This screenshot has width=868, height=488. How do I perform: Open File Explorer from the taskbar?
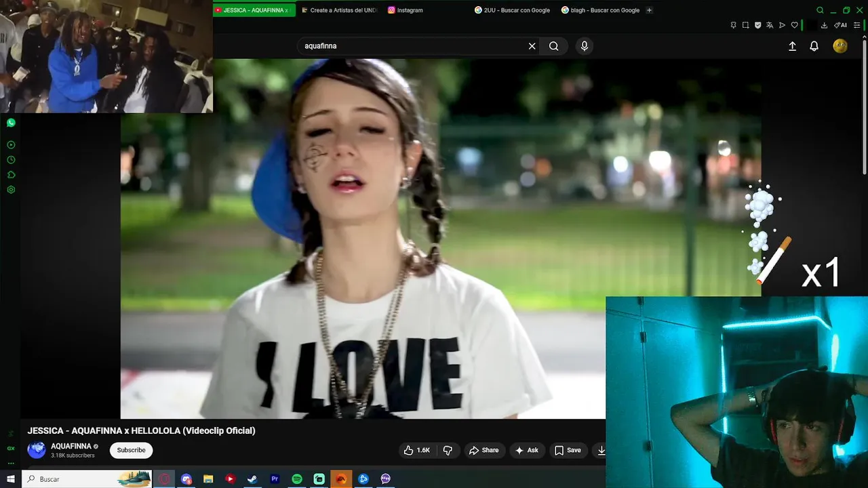pos(208,479)
